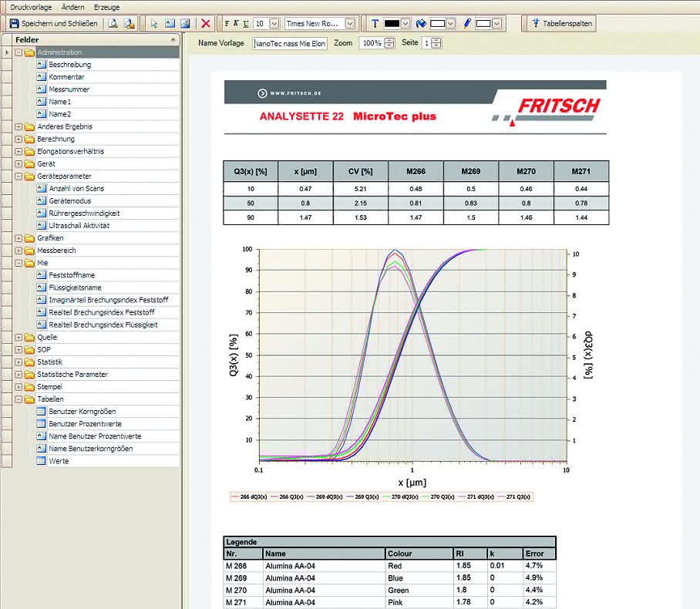Image resolution: width=700 pixels, height=609 pixels.
Task: Click the blue pen line color icon
Action: click(x=467, y=23)
